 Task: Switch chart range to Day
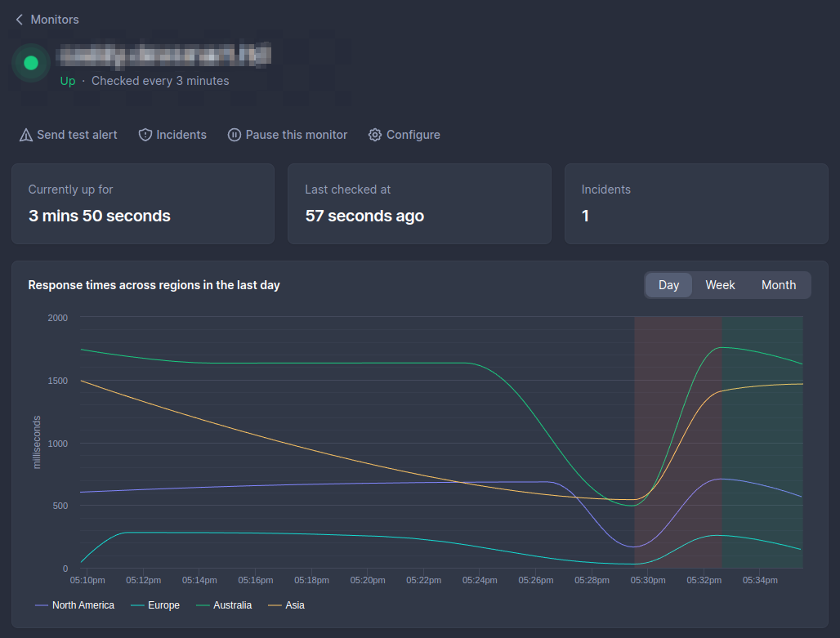(x=668, y=285)
